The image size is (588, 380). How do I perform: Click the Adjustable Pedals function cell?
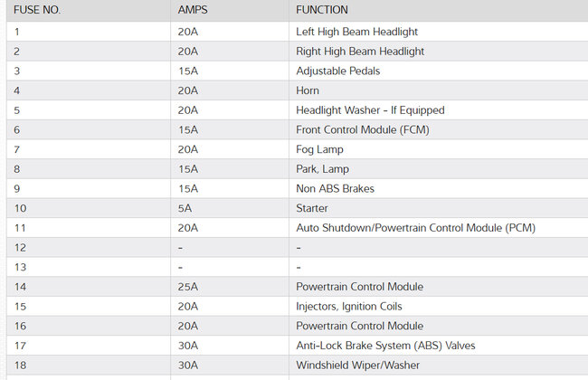pos(337,71)
